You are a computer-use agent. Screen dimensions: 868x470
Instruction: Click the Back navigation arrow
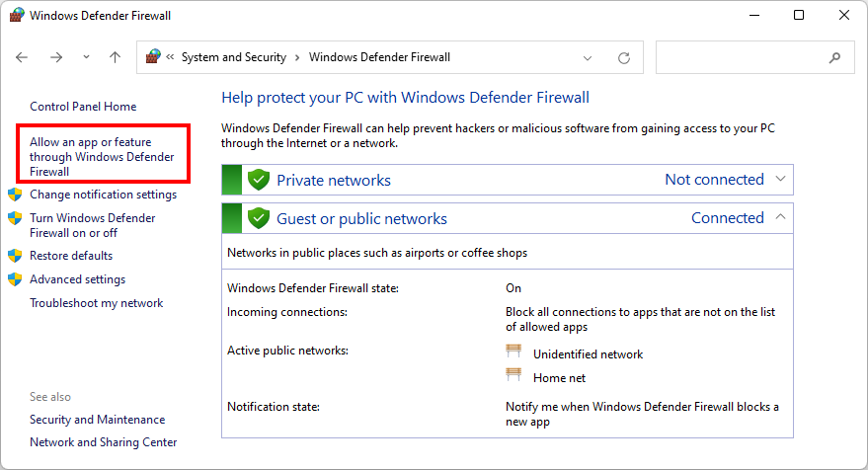(x=23, y=57)
